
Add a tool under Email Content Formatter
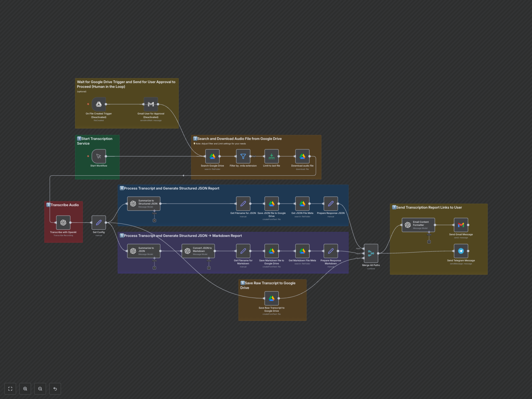coord(429,242)
